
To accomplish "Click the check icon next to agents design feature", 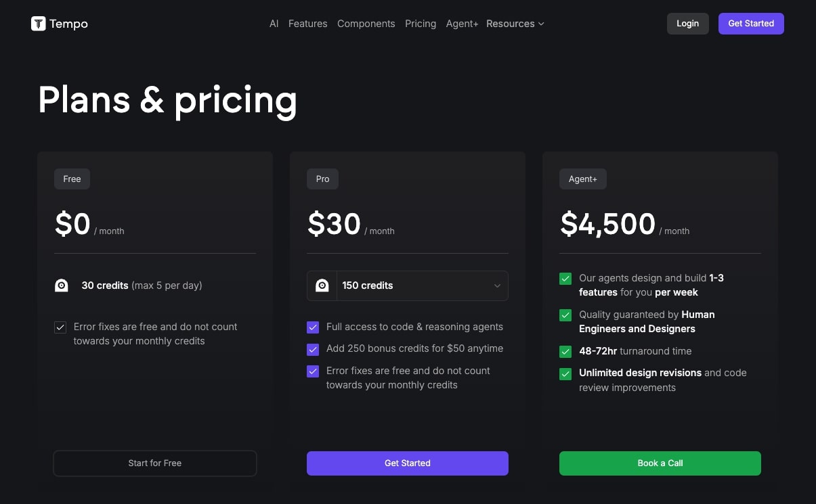I will coord(565,278).
